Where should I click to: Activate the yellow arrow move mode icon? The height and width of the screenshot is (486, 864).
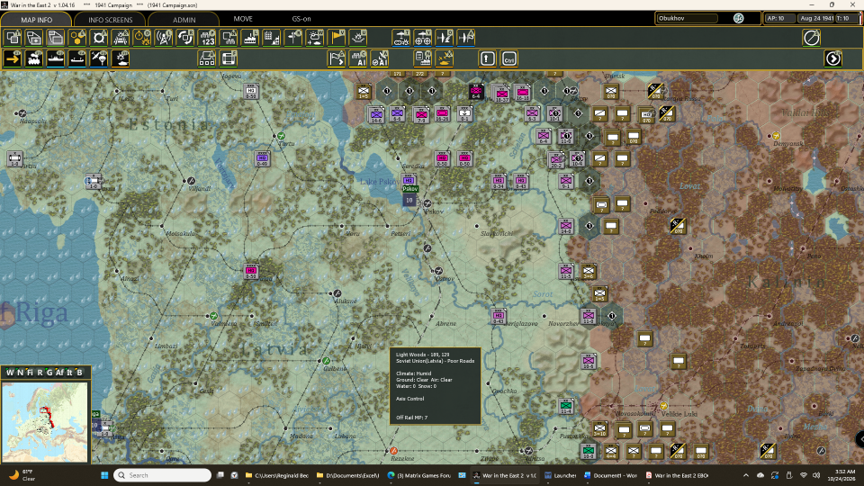[x=13, y=58]
